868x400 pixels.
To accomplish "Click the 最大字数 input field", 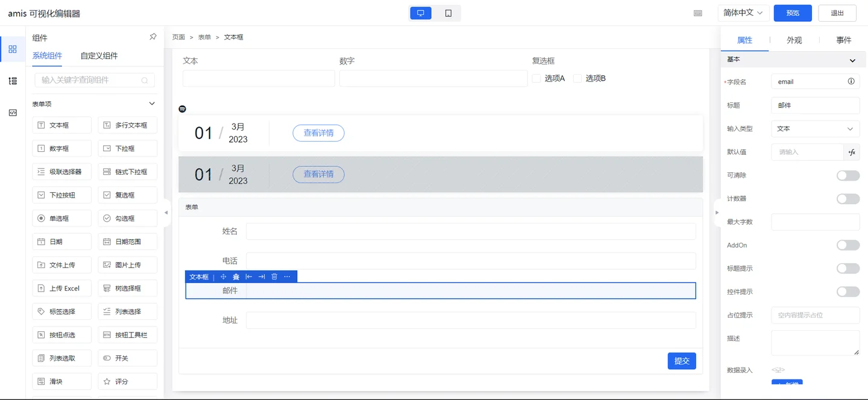I will [816, 222].
